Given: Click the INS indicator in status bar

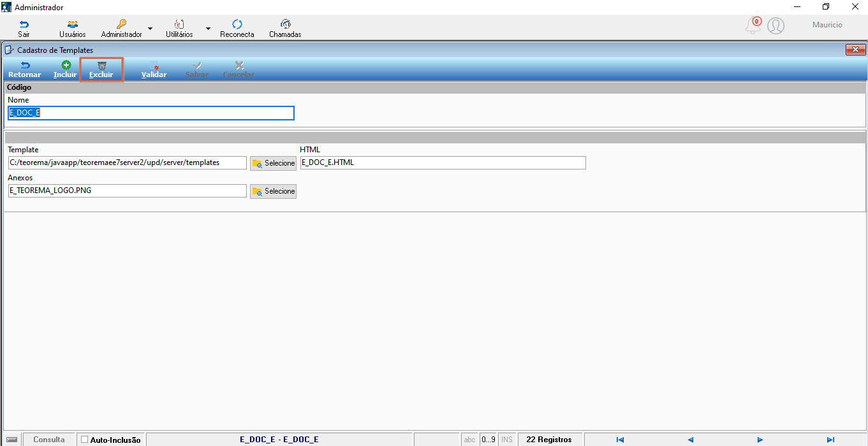Looking at the screenshot, I should click(x=507, y=440).
